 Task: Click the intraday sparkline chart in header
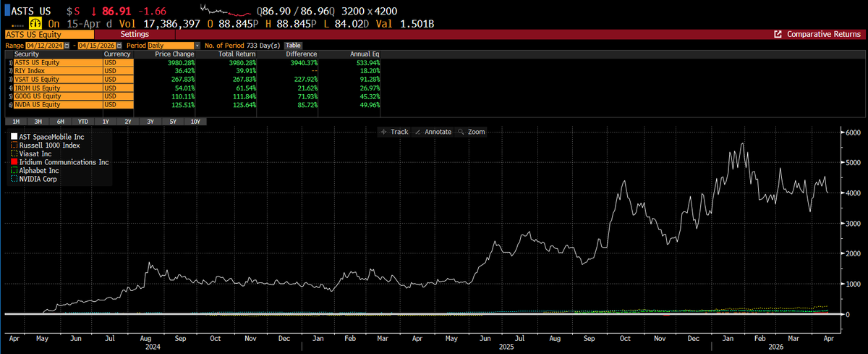226,10
